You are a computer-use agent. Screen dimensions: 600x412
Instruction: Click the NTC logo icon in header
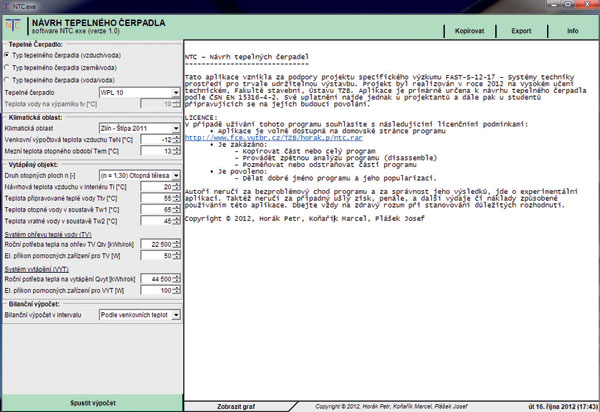pos(13,26)
